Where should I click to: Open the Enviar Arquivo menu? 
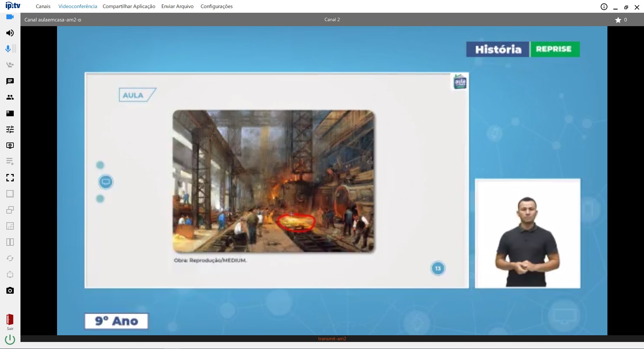(x=178, y=6)
